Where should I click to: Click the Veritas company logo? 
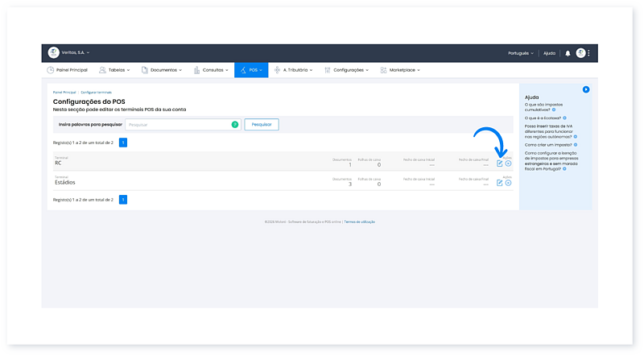tap(54, 53)
